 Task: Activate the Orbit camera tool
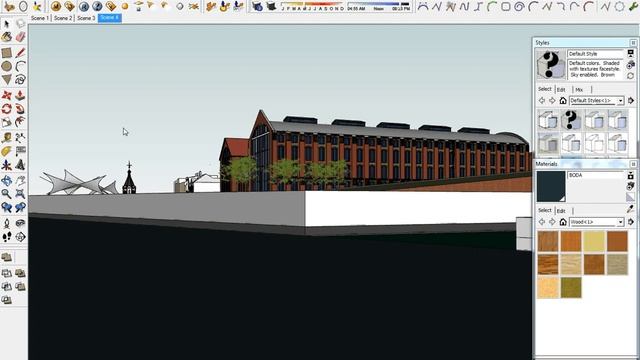tap(7, 181)
